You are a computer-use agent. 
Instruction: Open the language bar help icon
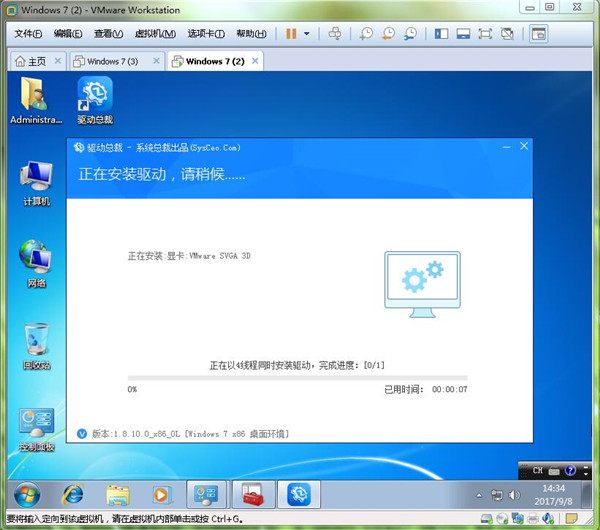coord(570,470)
